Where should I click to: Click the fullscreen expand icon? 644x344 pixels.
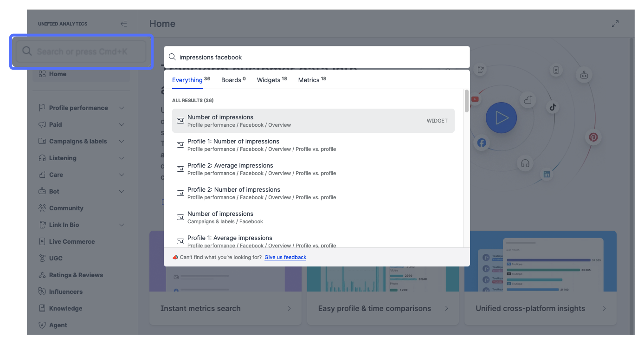point(615,24)
